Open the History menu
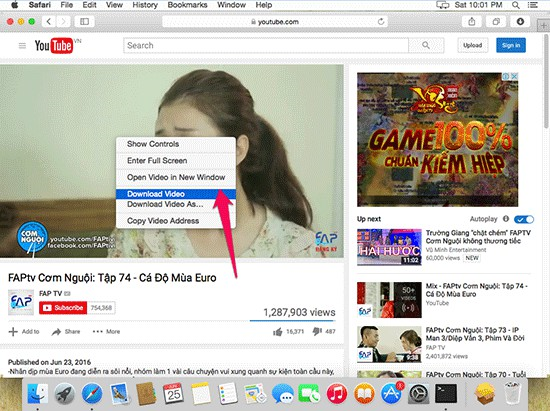550x411 pixels. coord(145,5)
